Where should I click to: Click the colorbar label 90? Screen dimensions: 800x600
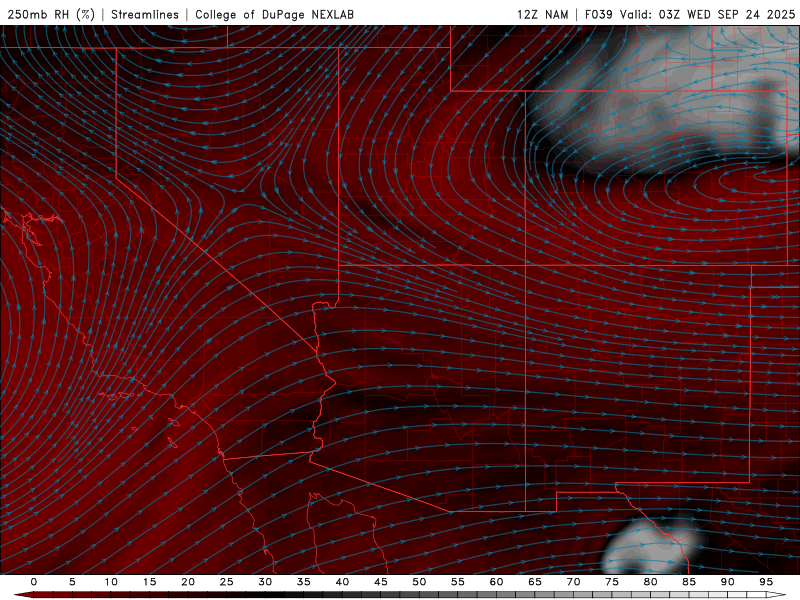click(727, 582)
